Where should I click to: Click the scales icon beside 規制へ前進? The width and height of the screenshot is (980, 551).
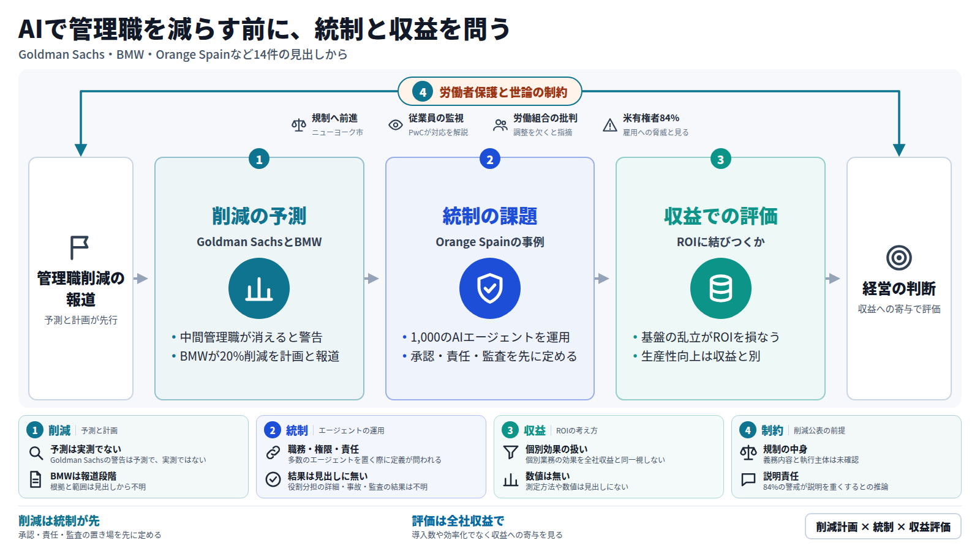[x=299, y=125]
